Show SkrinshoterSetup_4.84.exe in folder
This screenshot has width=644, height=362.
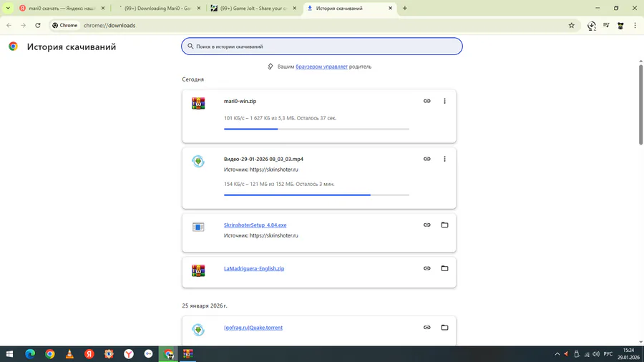pyautogui.click(x=444, y=225)
